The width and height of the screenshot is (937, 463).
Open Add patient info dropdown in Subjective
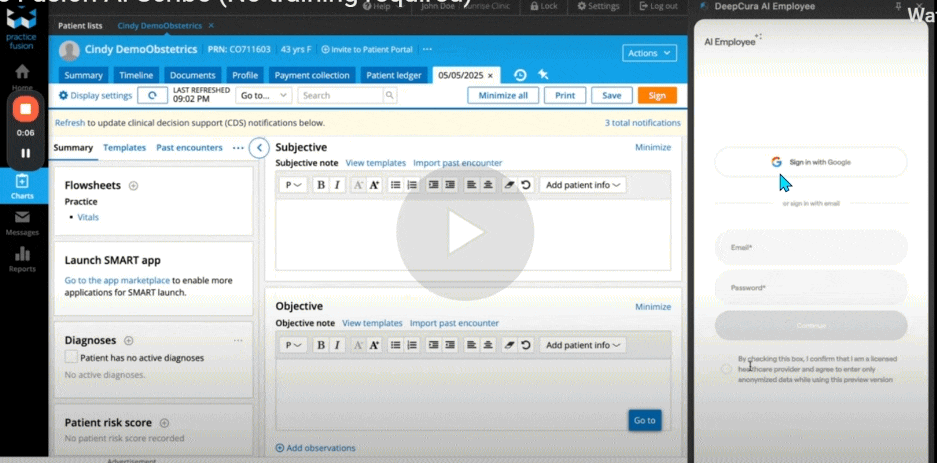583,185
